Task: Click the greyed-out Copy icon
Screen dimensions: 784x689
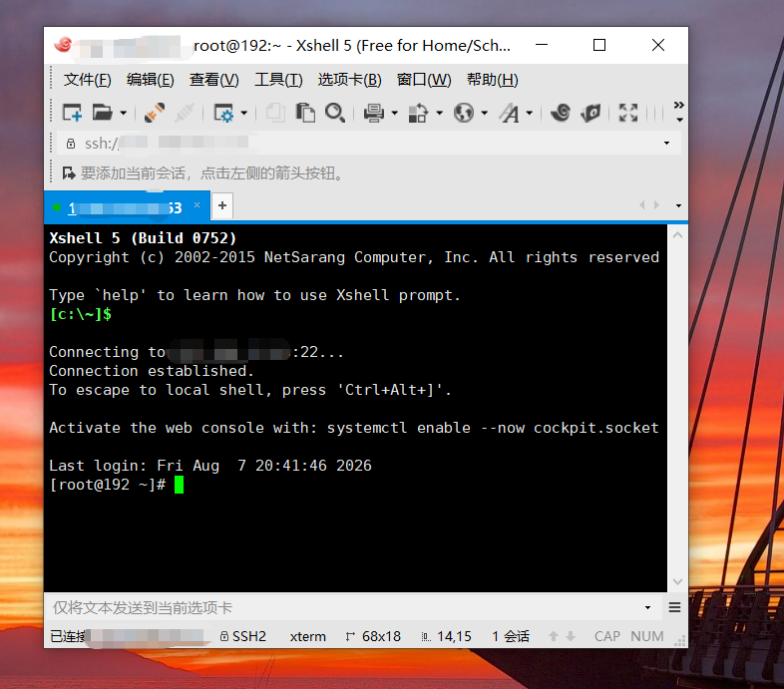Action: 275,113
